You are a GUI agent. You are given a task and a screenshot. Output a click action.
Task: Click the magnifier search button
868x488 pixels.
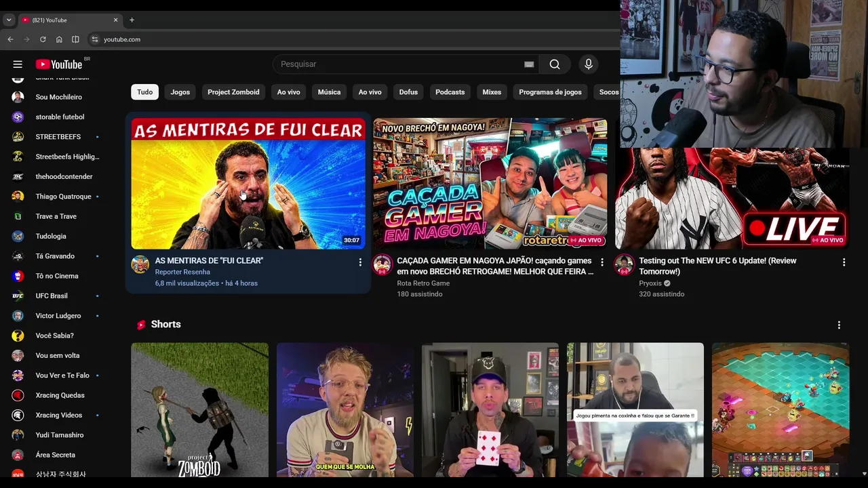tap(555, 64)
